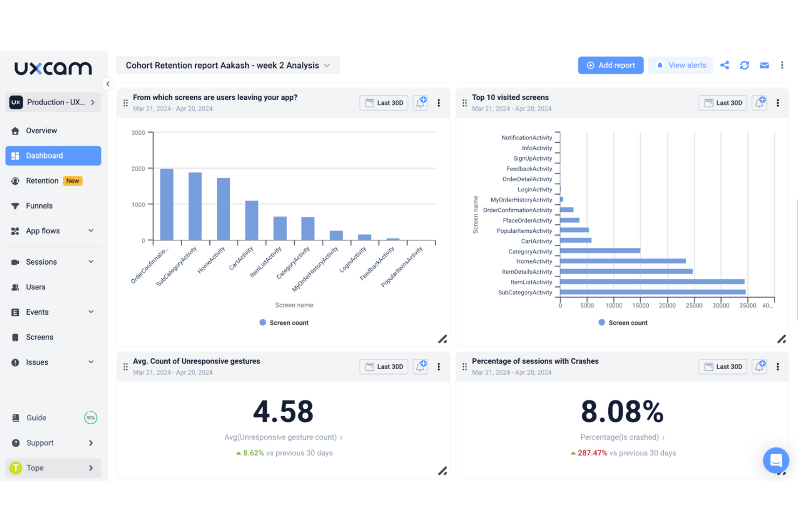Expand the App flows submenu

coord(91,231)
